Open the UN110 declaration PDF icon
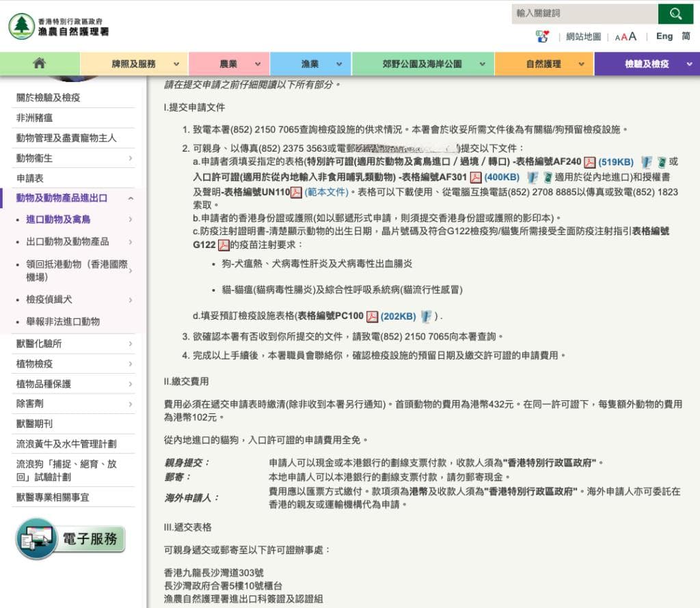The width and height of the screenshot is (700, 608). coord(297,193)
